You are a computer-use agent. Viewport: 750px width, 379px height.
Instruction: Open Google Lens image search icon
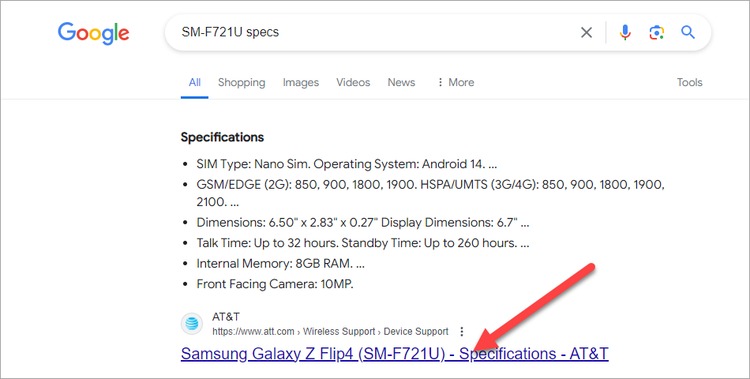pyautogui.click(x=657, y=33)
